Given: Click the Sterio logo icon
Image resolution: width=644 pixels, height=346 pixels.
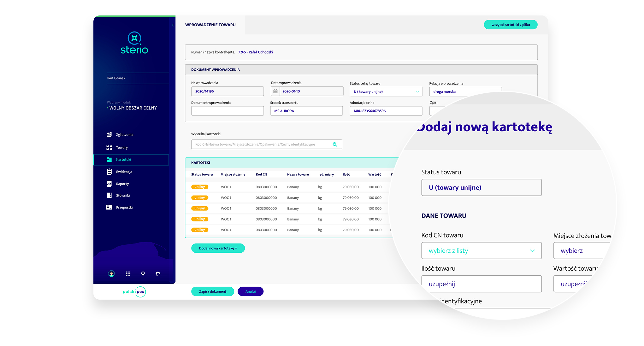Looking at the screenshot, I should (134, 38).
